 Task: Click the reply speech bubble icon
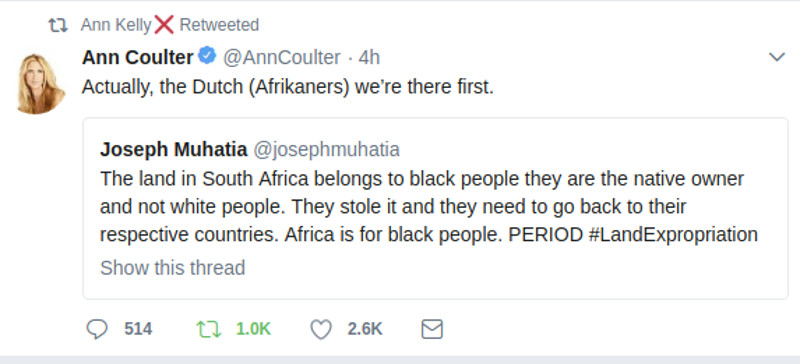coord(97,329)
